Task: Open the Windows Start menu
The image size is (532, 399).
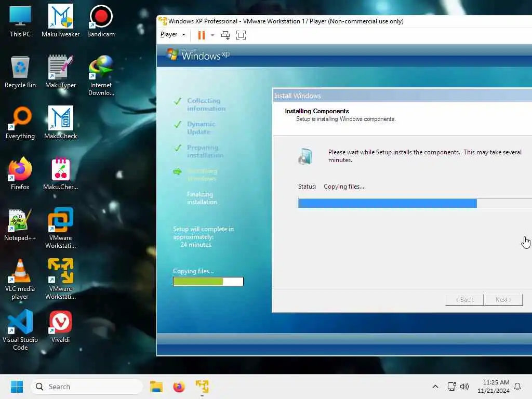Action: (x=17, y=387)
